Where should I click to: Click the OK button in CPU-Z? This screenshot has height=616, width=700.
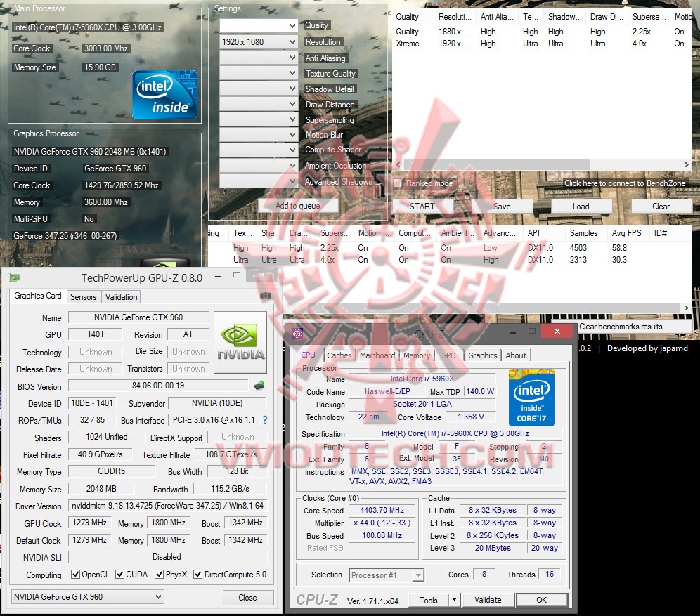pos(542,600)
